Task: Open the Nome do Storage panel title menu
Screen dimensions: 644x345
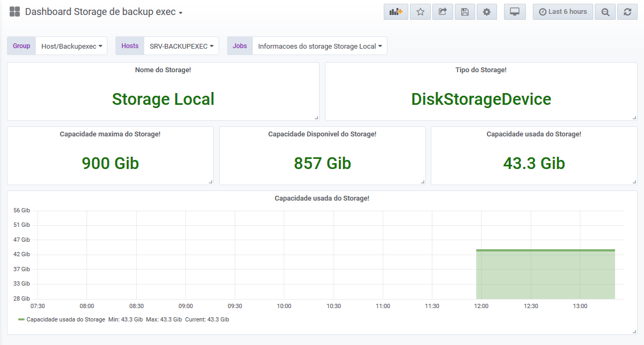Action: pyautogui.click(x=163, y=70)
